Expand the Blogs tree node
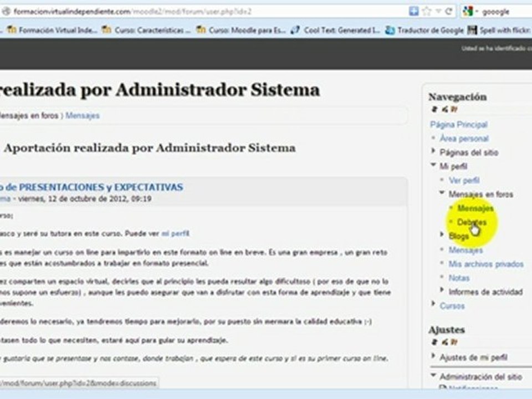 pyautogui.click(x=442, y=234)
